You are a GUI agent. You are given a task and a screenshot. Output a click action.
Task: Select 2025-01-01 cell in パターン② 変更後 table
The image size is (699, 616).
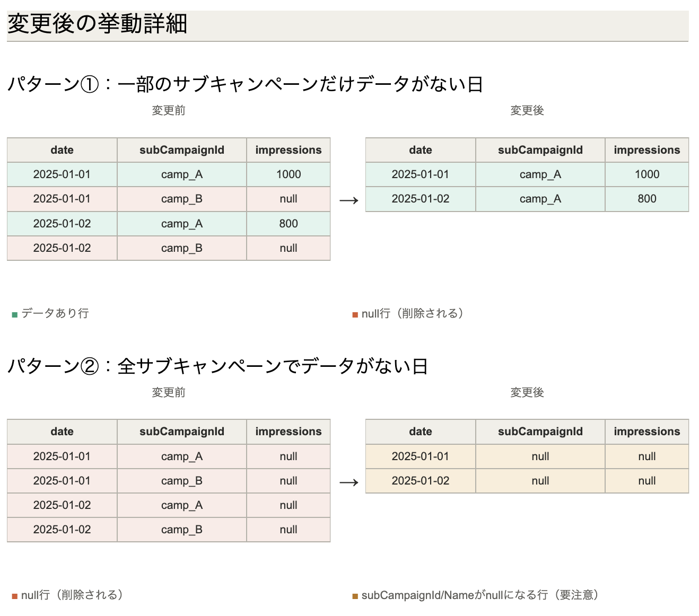tap(420, 456)
